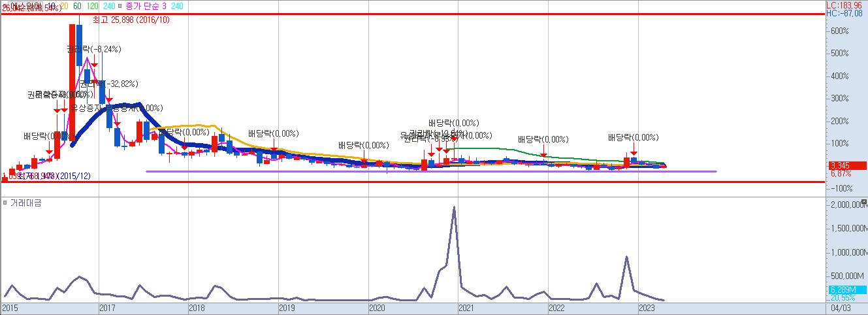Click the 권리락(-8,24%) event label
Image resolution: width=868 pixels, height=315 pixels.
[93, 49]
